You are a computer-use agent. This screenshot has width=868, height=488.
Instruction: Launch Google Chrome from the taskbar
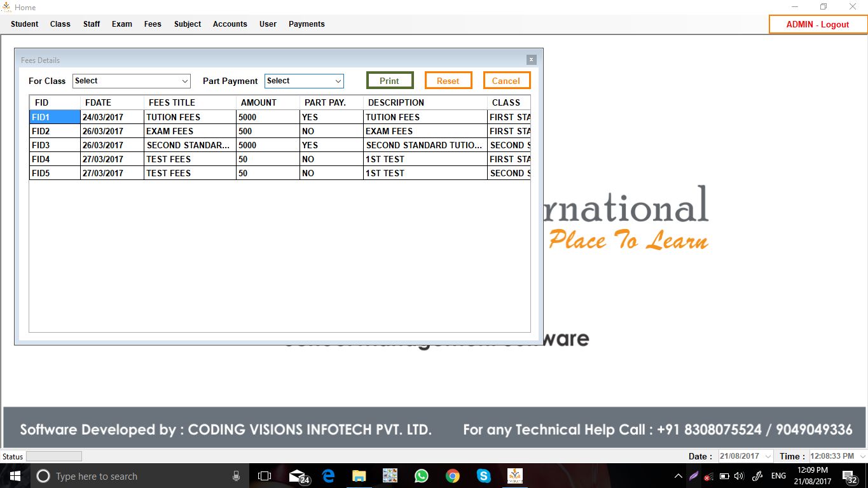pos(452,476)
